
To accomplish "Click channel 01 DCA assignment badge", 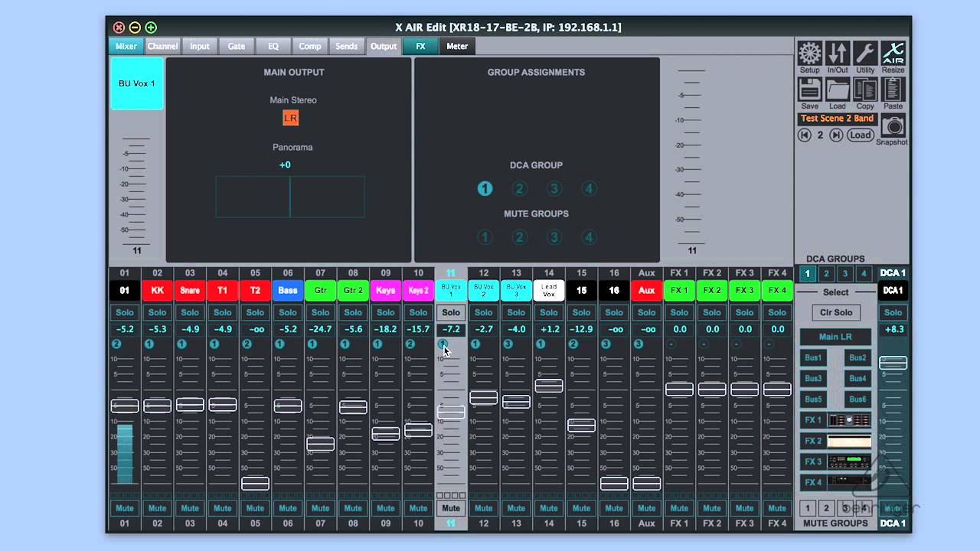I will pos(116,344).
